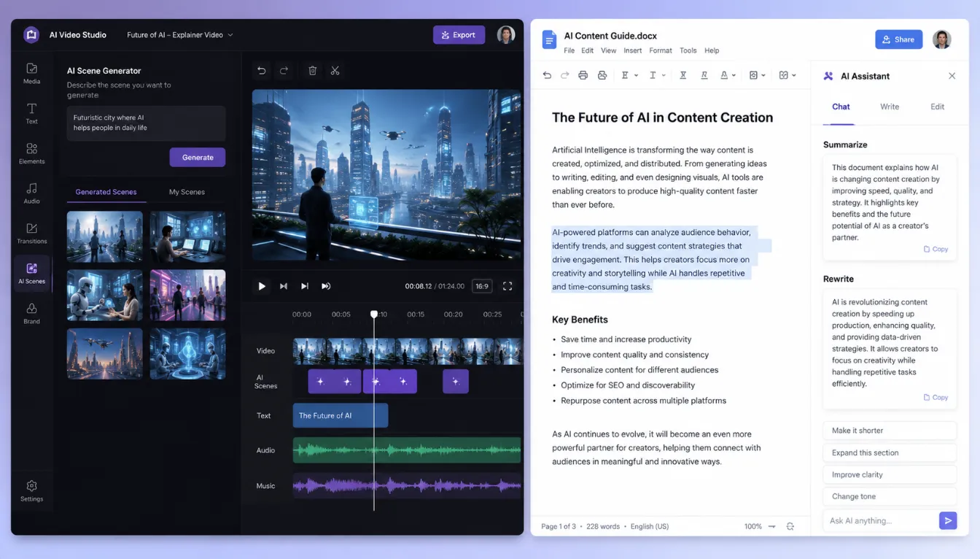
Task: Click the playback speed or volume icon
Action: [326, 286]
